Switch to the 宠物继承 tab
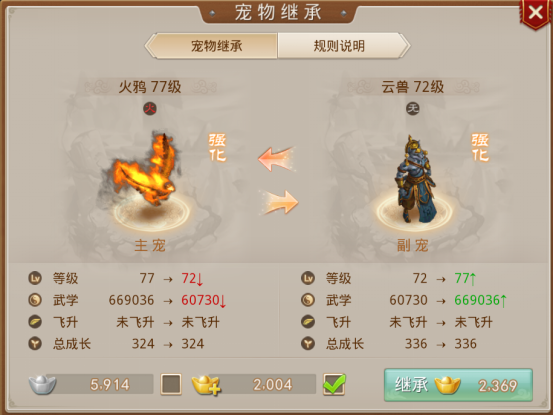Viewport: 554px width, 415px height. point(216,46)
